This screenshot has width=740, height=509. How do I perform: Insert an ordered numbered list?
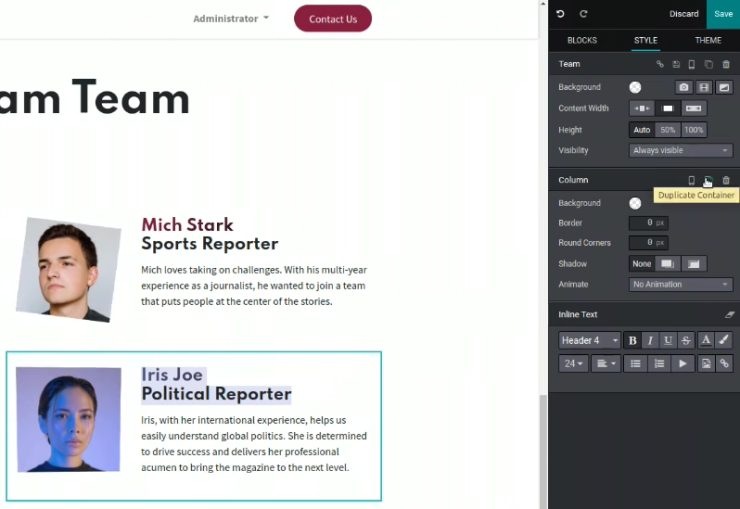coord(659,364)
